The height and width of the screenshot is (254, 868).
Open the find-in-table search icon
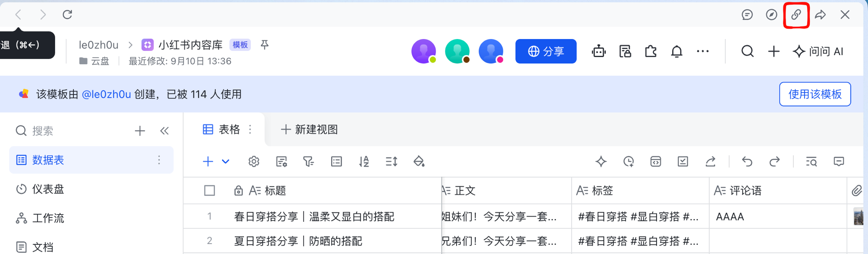coord(812,162)
